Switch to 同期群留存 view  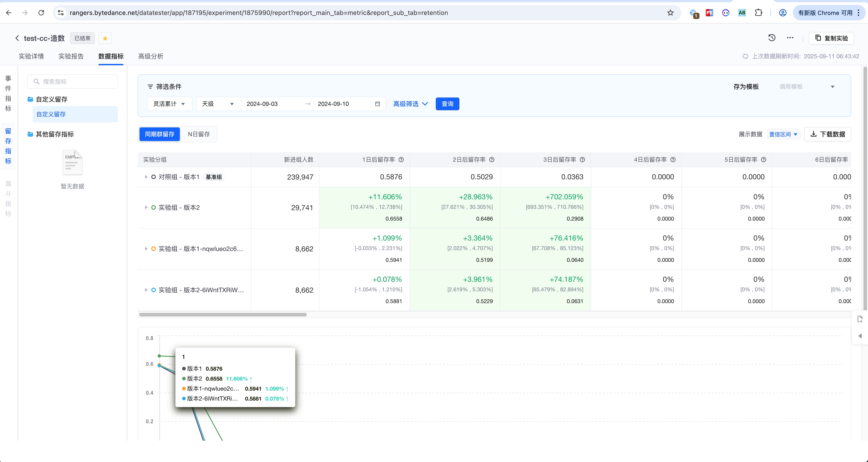pyautogui.click(x=159, y=134)
